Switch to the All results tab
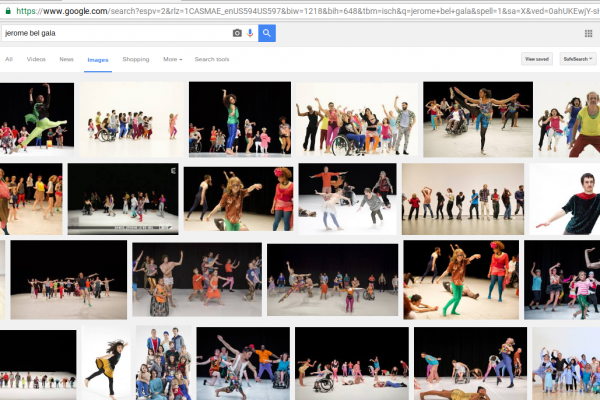The height and width of the screenshot is (400, 600). pyautogui.click(x=9, y=59)
